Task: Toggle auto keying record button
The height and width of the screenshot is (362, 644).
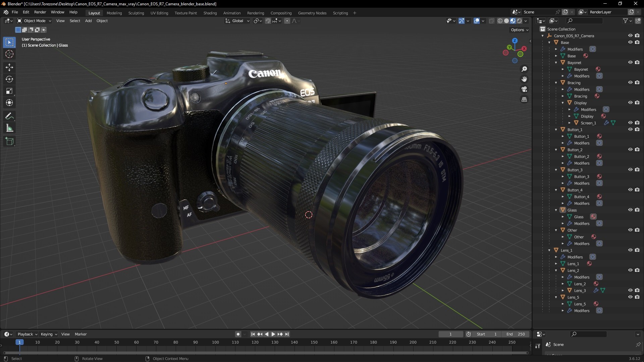Action: (x=238, y=334)
